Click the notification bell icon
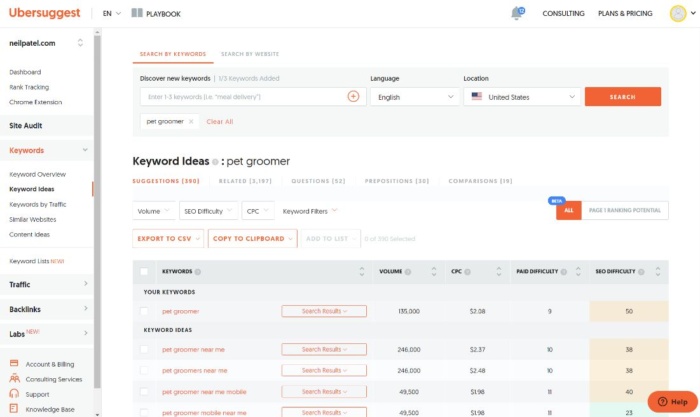Screen dimensions: 700x417 (x=517, y=13)
